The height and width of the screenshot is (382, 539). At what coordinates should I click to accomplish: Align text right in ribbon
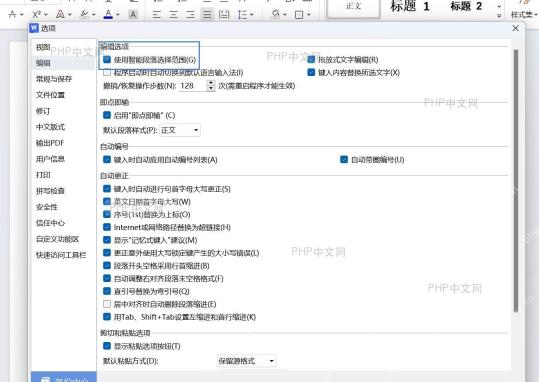pyautogui.click(x=190, y=14)
